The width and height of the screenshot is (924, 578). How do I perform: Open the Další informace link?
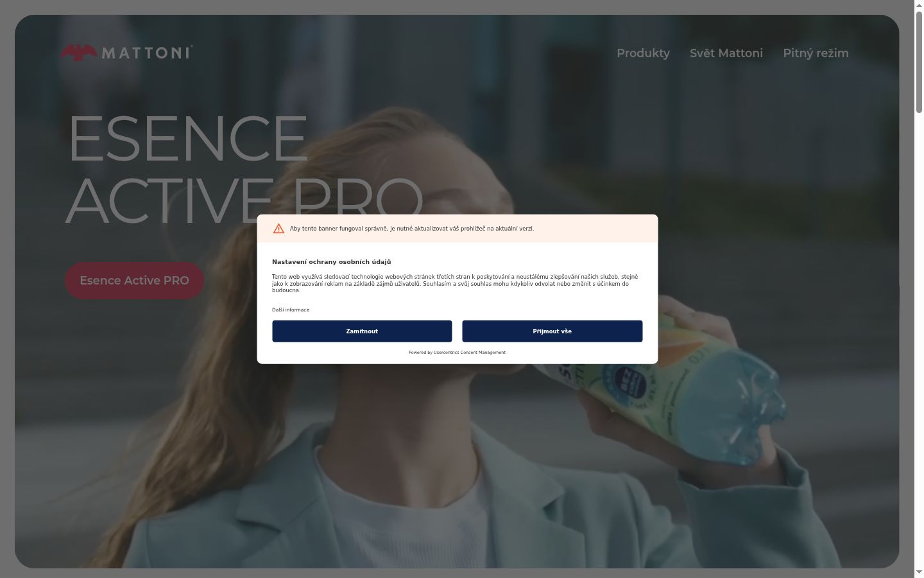click(x=291, y=310)
